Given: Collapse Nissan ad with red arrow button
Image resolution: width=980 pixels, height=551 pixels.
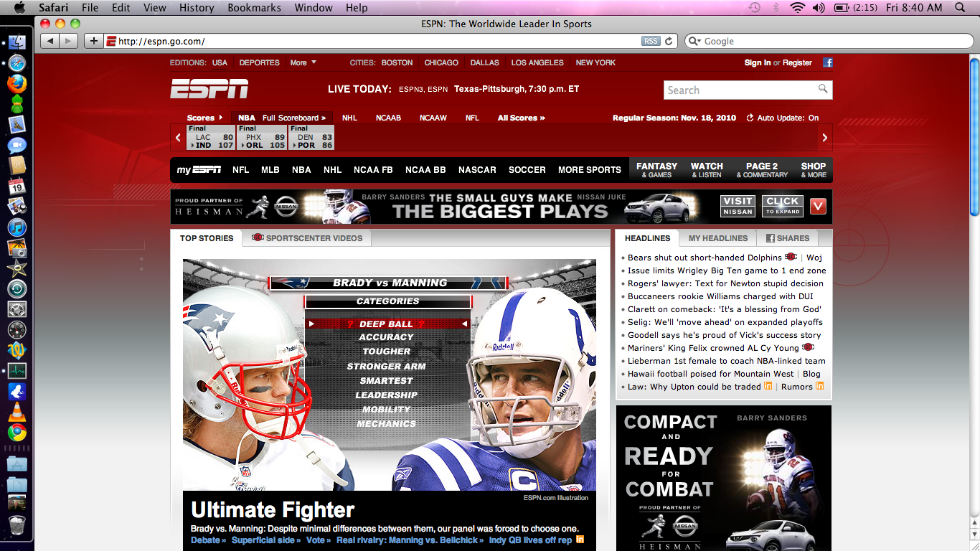Looking at the screenshot, I should click(x=818, y=207).
